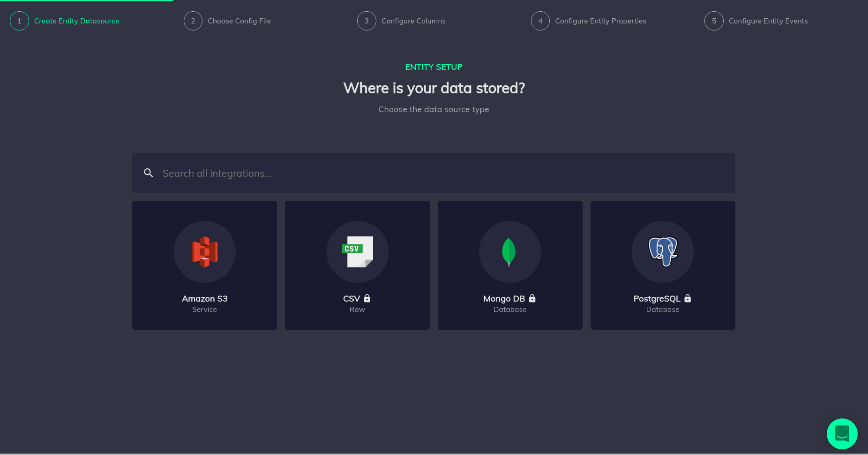
Task: Open the chat support widget
Action: [842, 434]
